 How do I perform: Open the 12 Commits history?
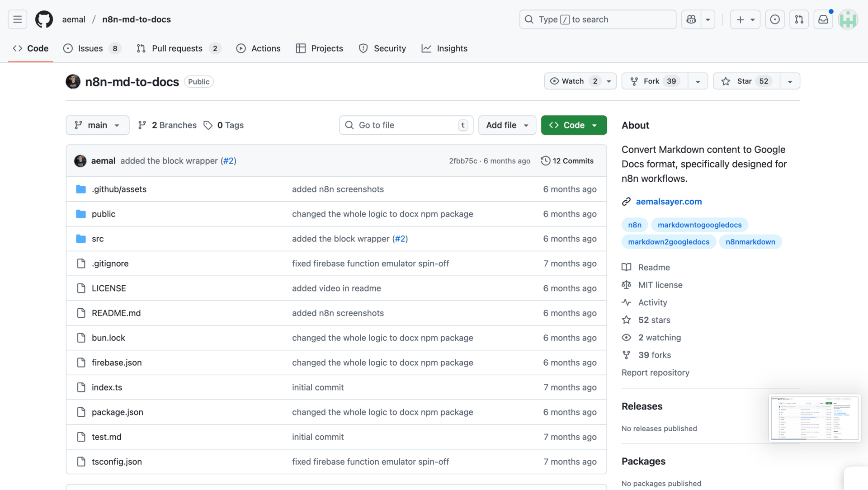click(567, 161)
